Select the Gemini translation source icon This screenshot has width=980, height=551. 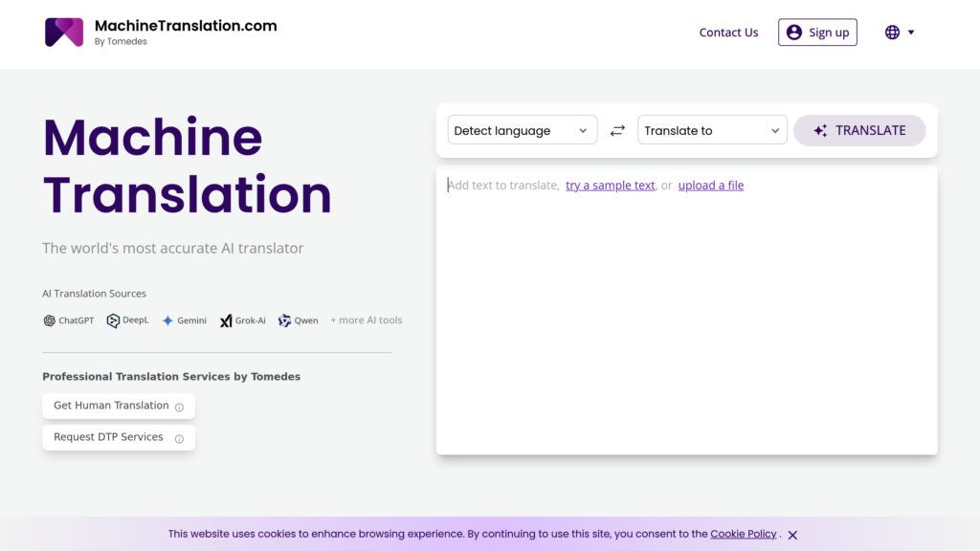167,320
